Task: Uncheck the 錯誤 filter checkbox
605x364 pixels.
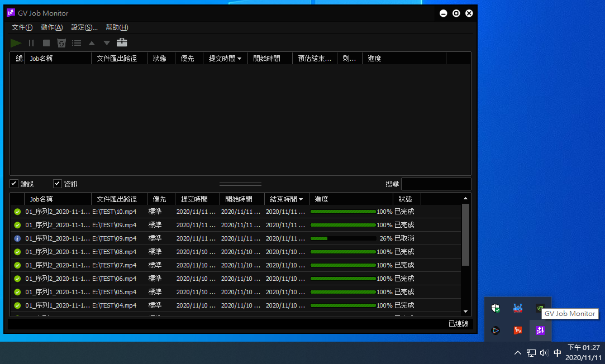Action: [x=14, y=184]
